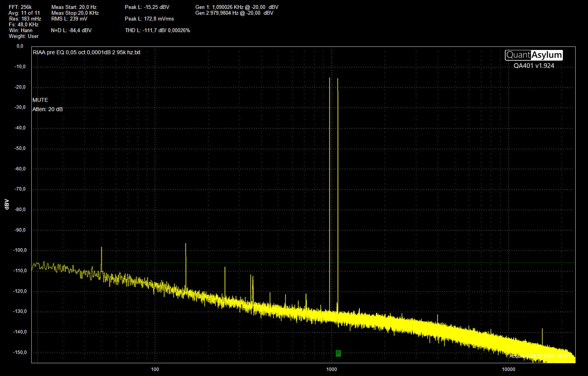
Task: Click the Weight: User readout
Action: [x=24, y=36]
